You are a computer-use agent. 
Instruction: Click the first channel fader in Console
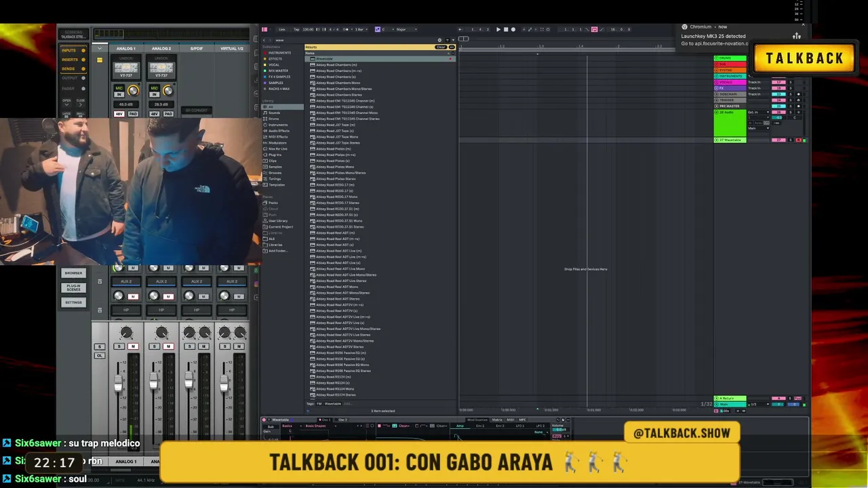(x=119, y=385)
